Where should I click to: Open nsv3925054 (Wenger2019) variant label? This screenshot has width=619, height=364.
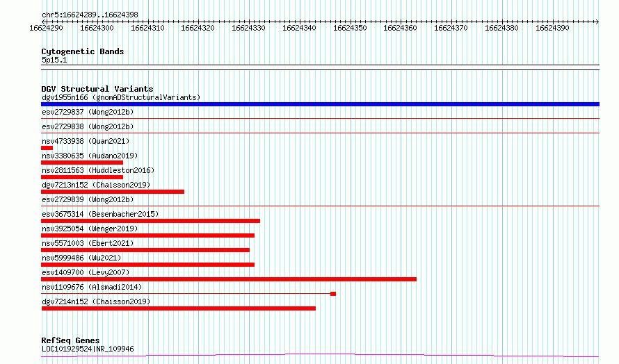point(90,229)
